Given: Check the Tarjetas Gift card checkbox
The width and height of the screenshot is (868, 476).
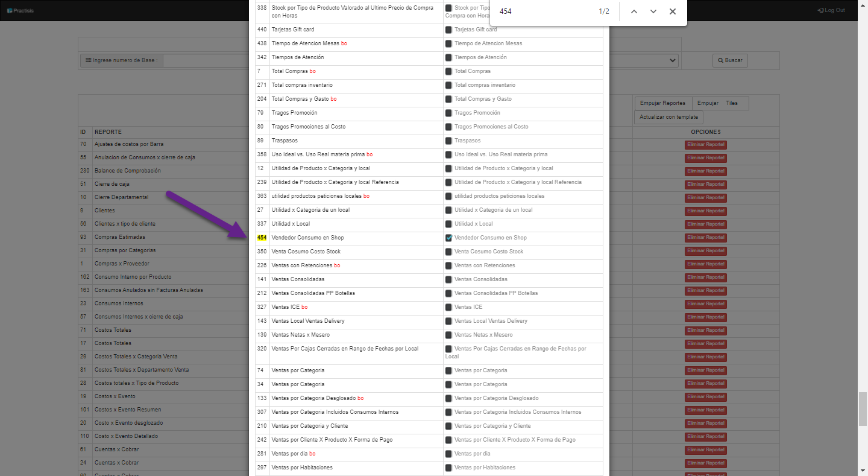Looking at the screenshot, I should (x=448, y=30).
